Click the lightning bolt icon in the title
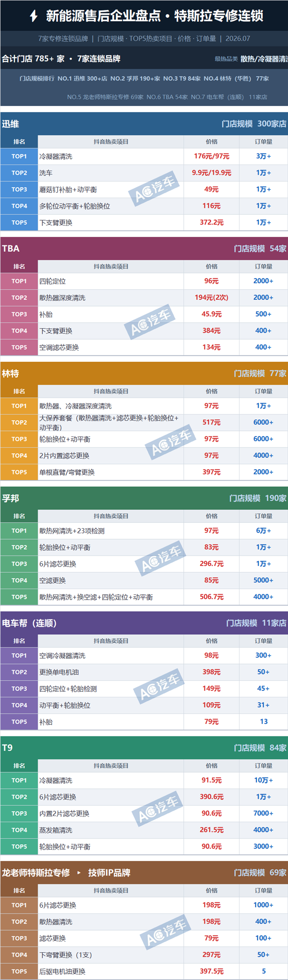288x980 pixels. pos(34,16)
